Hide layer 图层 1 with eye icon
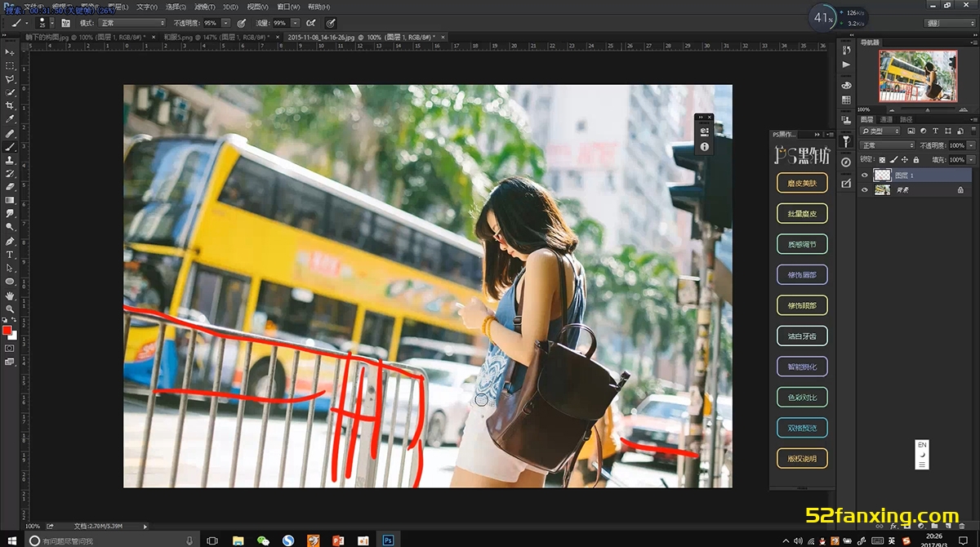 [x=864, y=175]
